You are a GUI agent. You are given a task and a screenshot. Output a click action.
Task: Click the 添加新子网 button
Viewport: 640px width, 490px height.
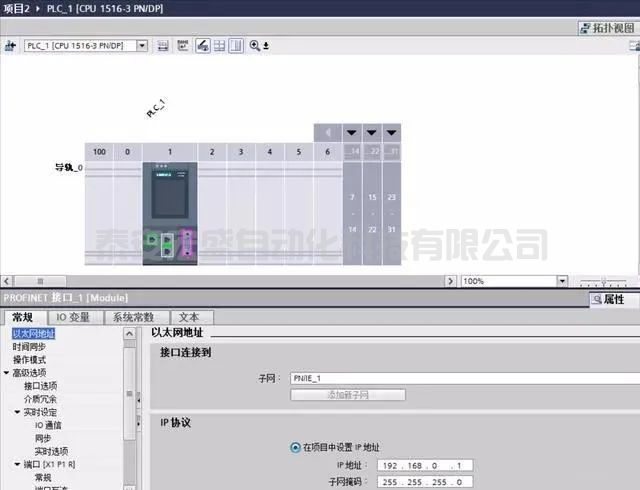[x=348, y=395]
